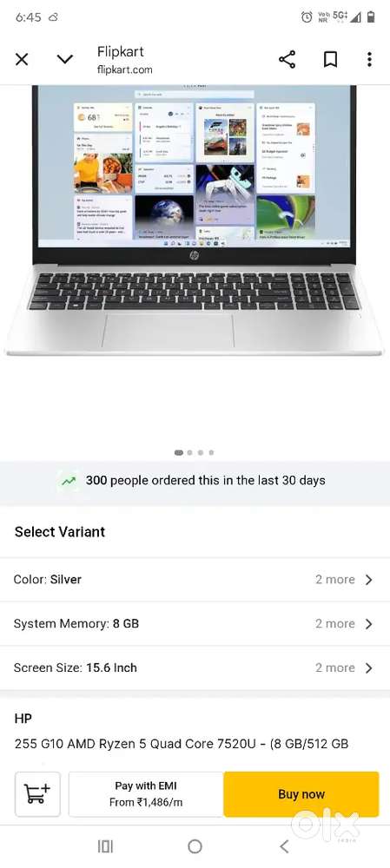Add the laptop to cart icon

tap(37, 794)
